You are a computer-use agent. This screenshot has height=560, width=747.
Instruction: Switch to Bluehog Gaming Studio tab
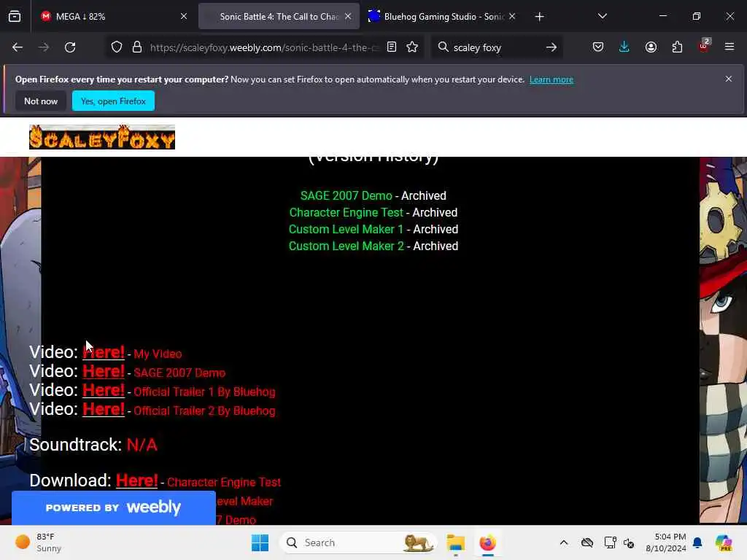click(443, 17)
